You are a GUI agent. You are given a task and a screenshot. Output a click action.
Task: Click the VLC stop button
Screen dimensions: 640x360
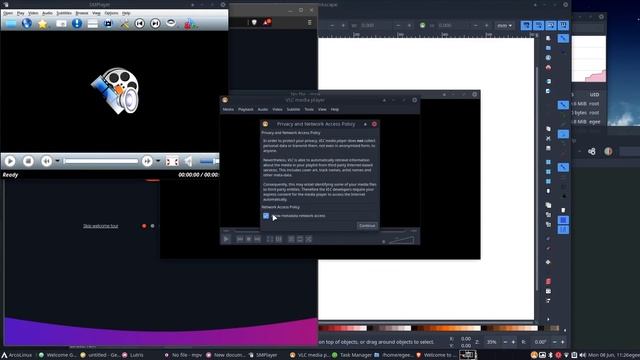[x=249, y=239]
